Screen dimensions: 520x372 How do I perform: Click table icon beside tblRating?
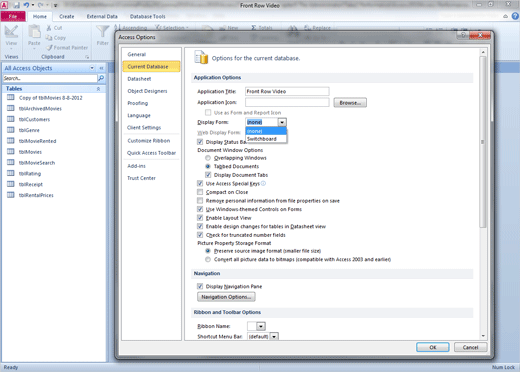click(x=11, y=173)
